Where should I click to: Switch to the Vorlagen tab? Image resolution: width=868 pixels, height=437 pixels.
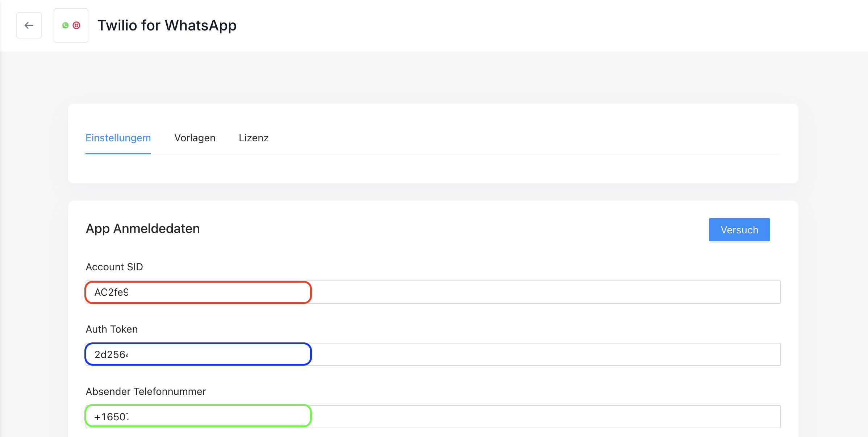[x=195, y=138]
